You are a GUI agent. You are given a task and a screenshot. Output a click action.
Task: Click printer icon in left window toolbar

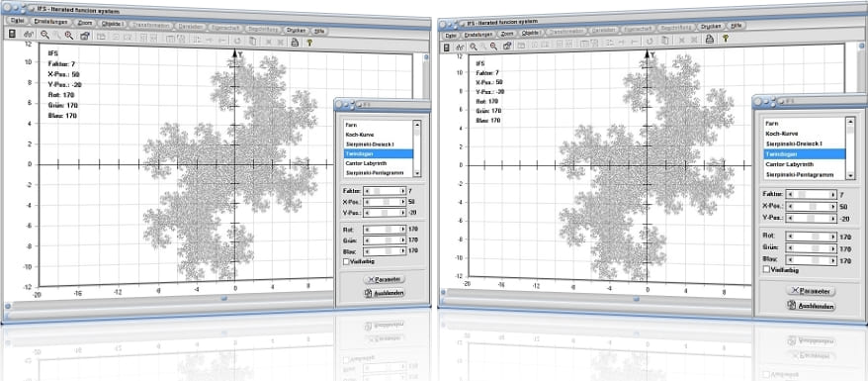tap(295, 42)
